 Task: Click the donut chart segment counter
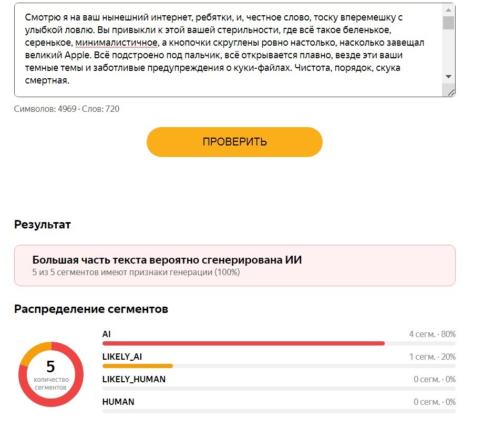coord(51,374)
